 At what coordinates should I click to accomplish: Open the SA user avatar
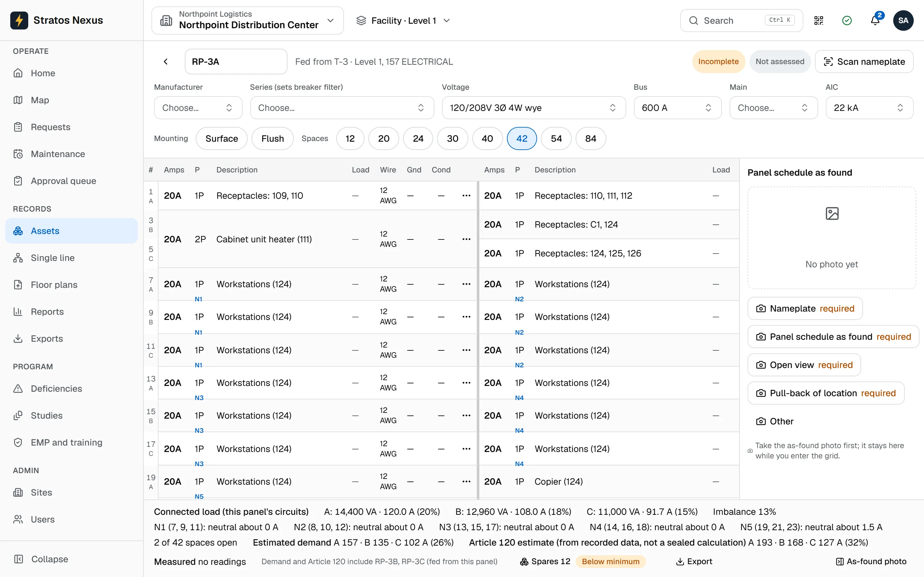(903, 21)
